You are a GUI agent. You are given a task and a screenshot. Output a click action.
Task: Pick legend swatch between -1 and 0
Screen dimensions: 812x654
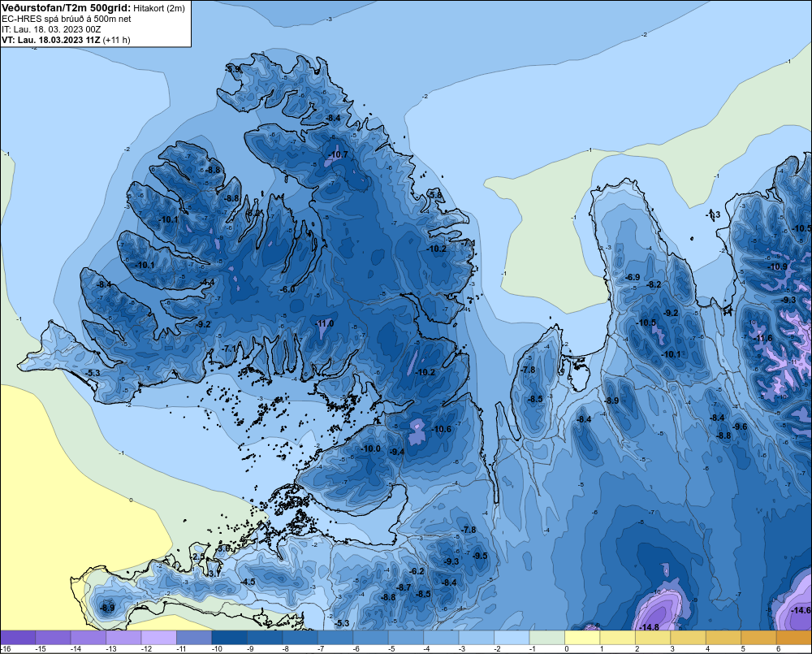pyautogui.click(x=546, y=638)
